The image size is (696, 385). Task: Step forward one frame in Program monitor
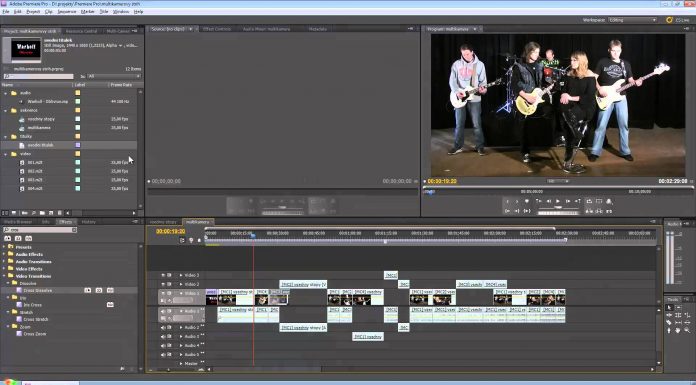pos(568,201)
